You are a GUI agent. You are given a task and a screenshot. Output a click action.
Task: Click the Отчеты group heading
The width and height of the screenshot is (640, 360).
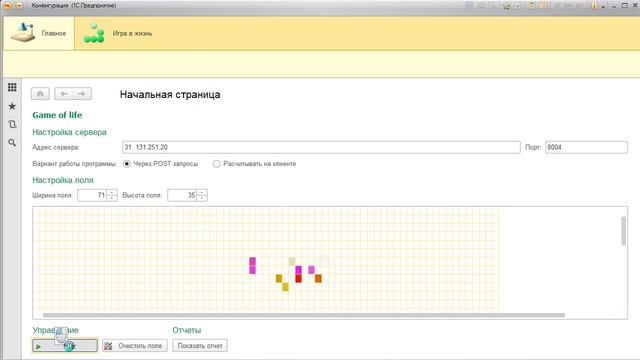coord(187,330)
